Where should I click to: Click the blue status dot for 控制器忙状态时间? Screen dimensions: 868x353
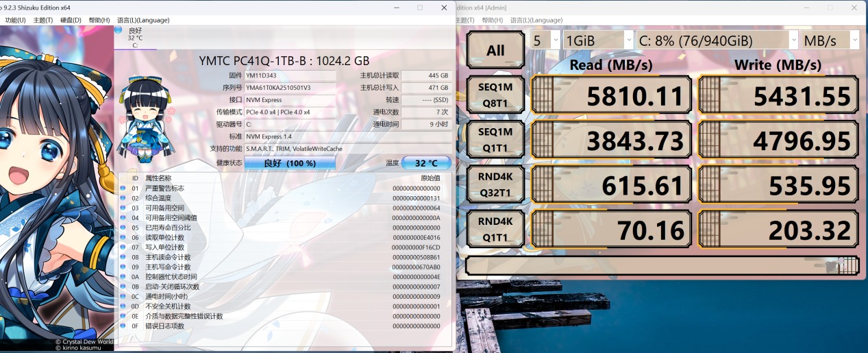coord(123,277)
